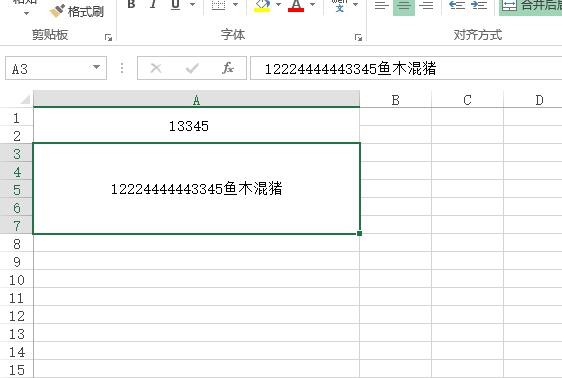Click the cell borders icon

[x=218, y=5]
